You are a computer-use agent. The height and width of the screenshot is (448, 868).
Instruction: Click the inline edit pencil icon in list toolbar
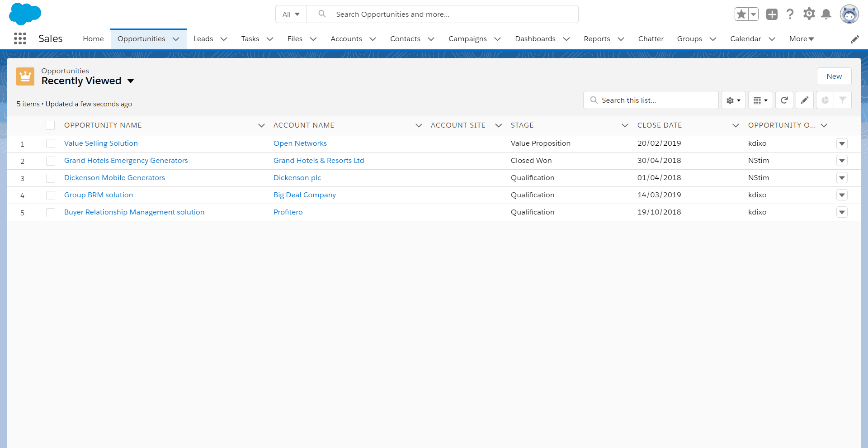805,100
